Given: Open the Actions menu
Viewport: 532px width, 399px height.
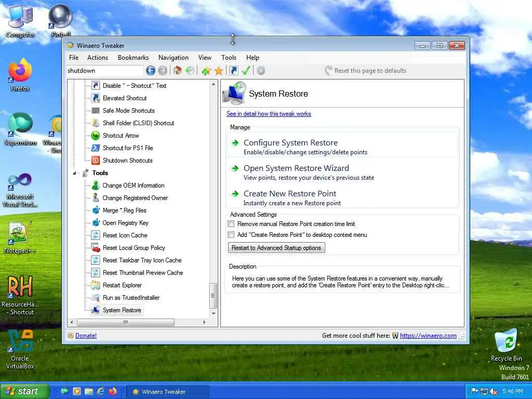Looking at the screenshot, I should pyautogui.click(x=98, y=58).
